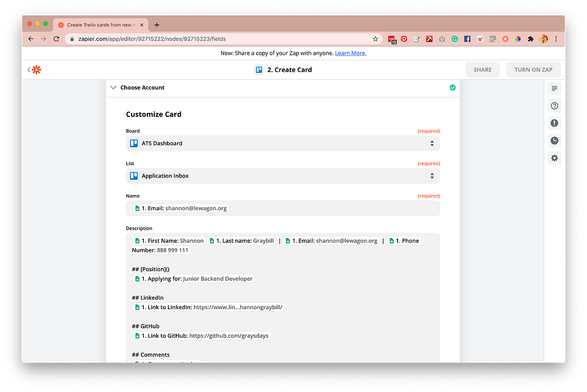
Task: Click the First Name: Shannon pill
Action: [x=169, y=240]
